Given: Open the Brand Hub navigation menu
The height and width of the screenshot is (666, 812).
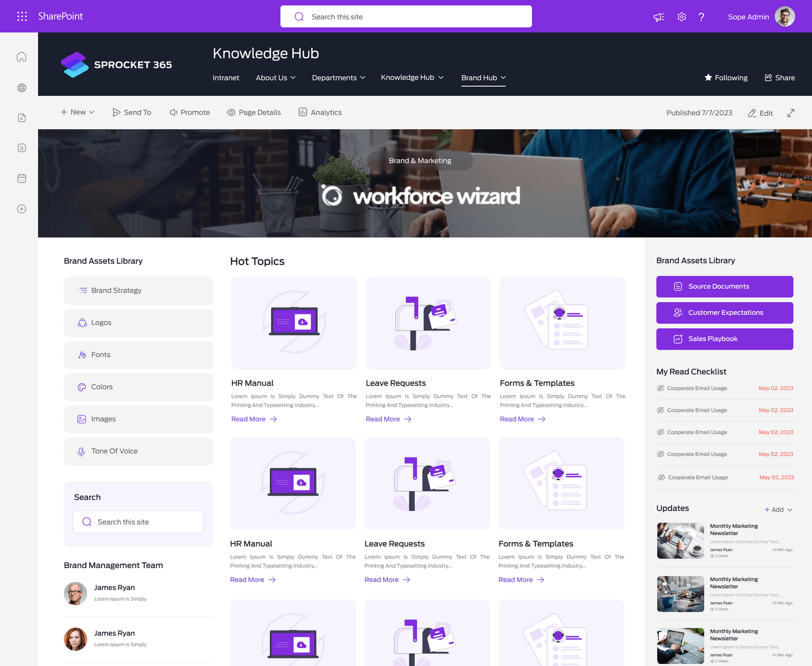Looking at the screenshot, I should (x=483, y=78).
